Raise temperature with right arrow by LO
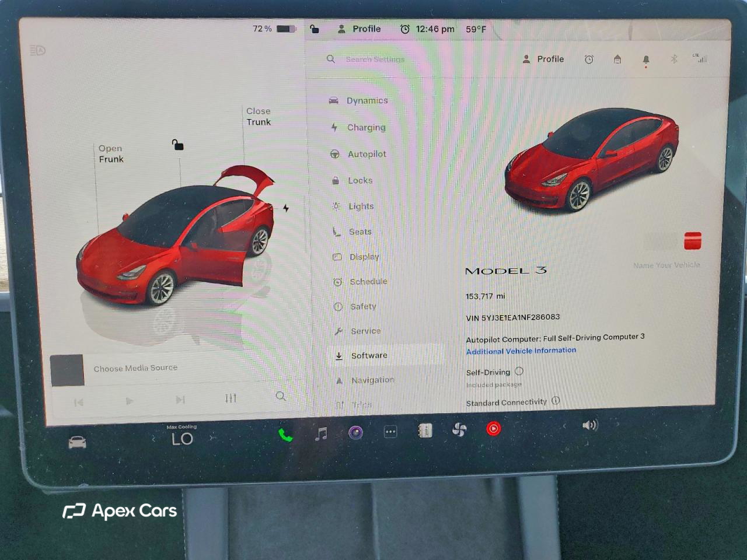Image resolution: width=747 pixels, height=560 pixels. (x=212, y=437)
